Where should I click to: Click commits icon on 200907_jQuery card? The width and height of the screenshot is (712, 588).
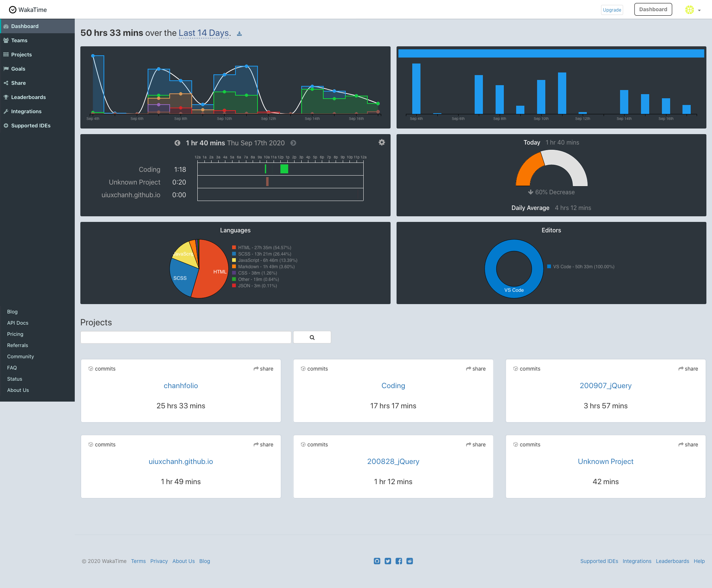click(516, 369)
